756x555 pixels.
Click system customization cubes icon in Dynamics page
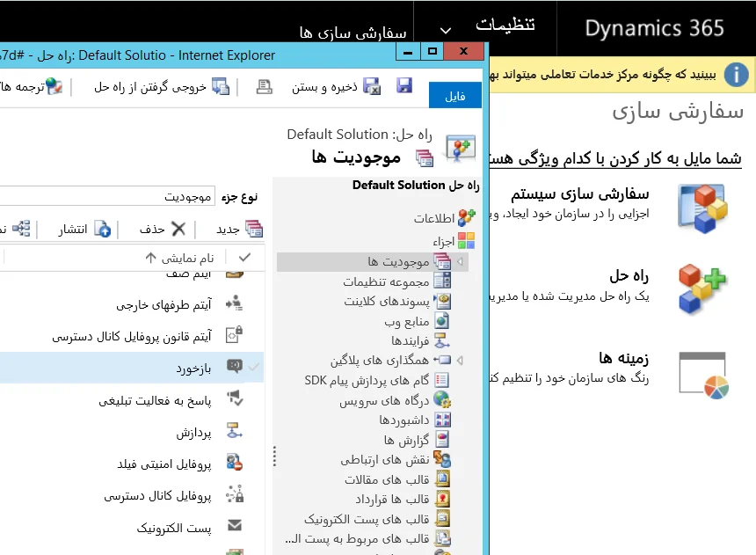(702, 208)
